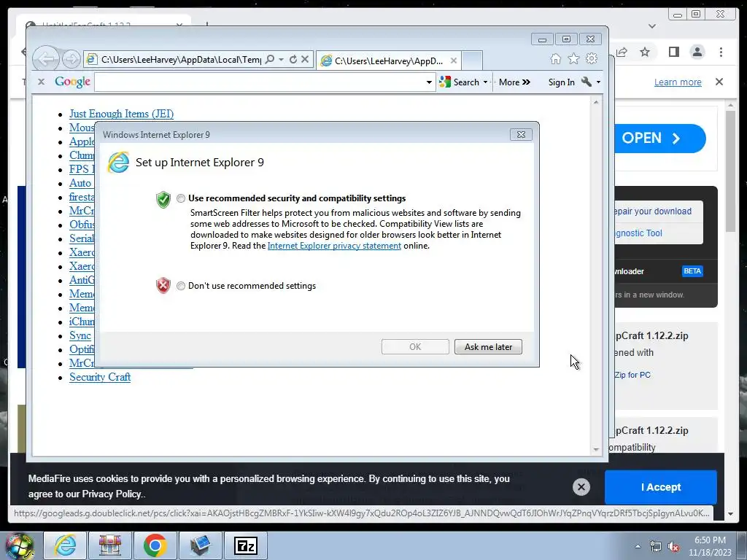Close the C:\Users\LeeHarvey\AppD... tab
Viewport: 747px width, 560px height.
(454, 61)
